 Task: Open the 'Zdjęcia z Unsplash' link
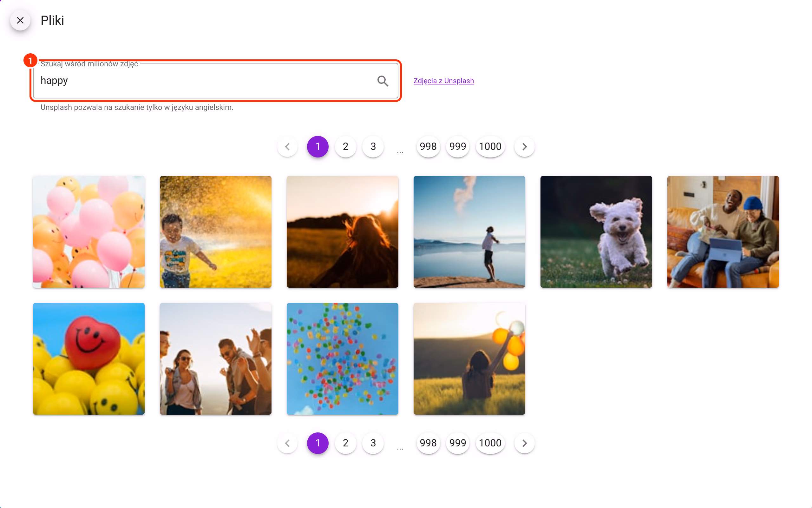(x=443, y=81)
